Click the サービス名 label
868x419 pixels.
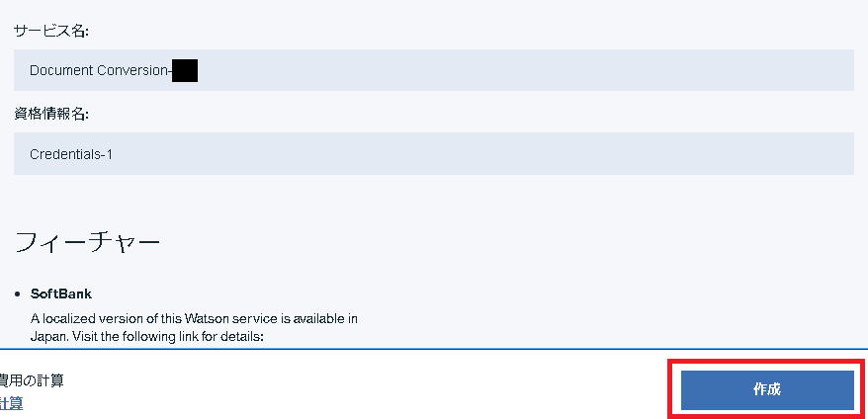(x=51, y=32)
